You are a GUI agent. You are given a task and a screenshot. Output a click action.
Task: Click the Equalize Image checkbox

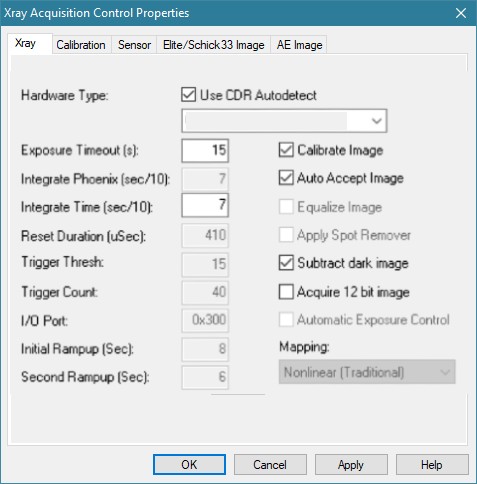point(286,207)
